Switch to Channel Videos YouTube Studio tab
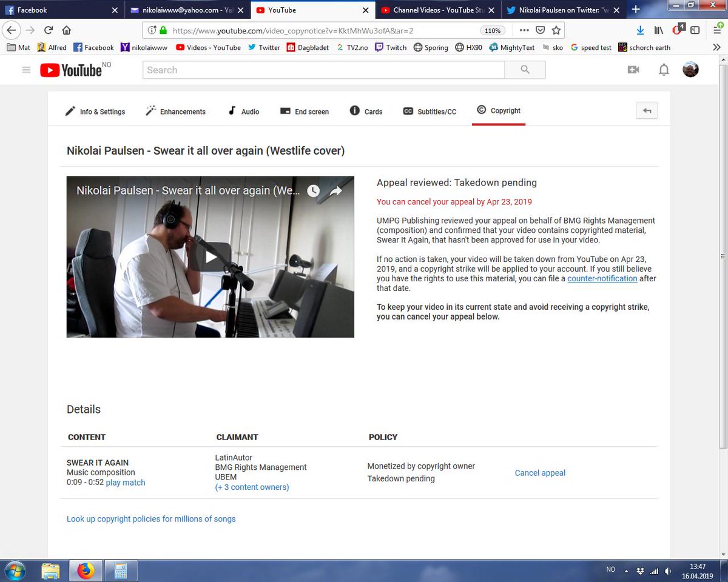Image resolution: width=728 pixels, height=582 pixels. coord(438,10)
